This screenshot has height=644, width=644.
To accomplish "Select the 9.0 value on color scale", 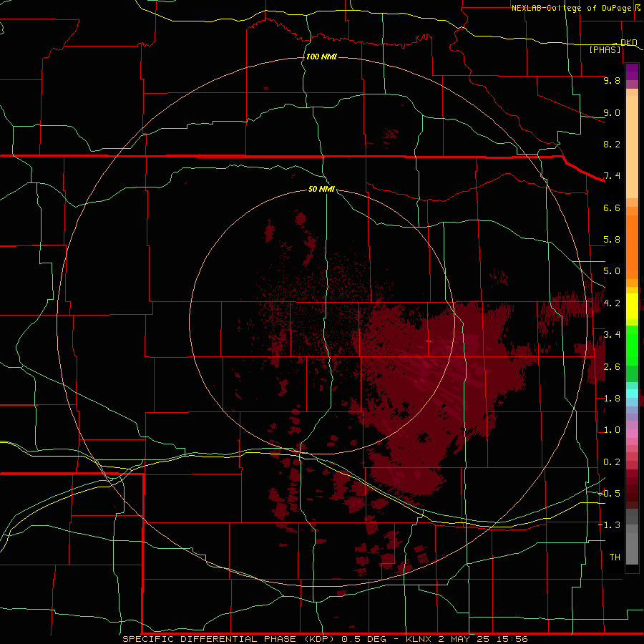I will [x=612, y=112].
